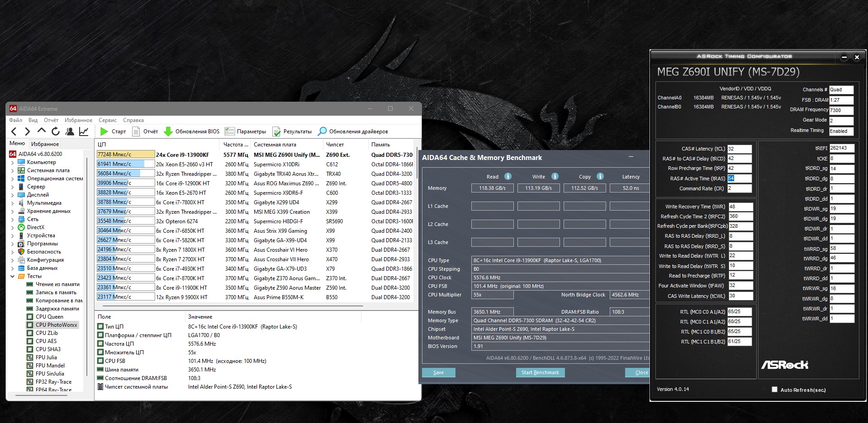Screen dimensions: 868x423
Task: Go forward with the AIDA64 right arrow
Action: 27,132
